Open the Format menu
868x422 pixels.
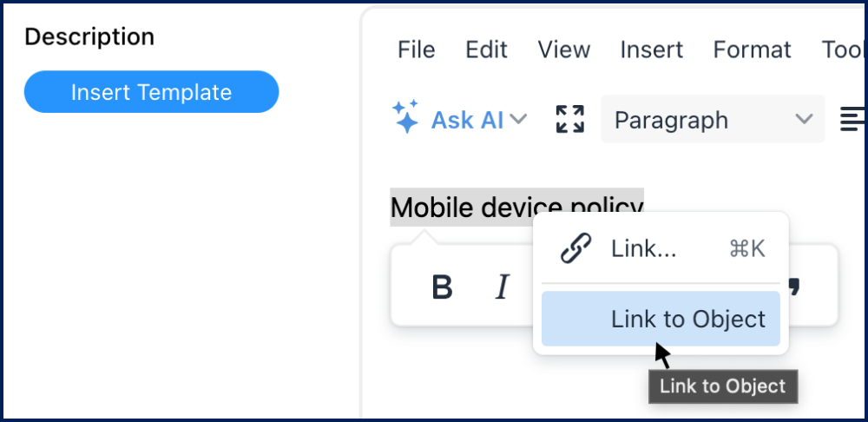pos(752,49)
